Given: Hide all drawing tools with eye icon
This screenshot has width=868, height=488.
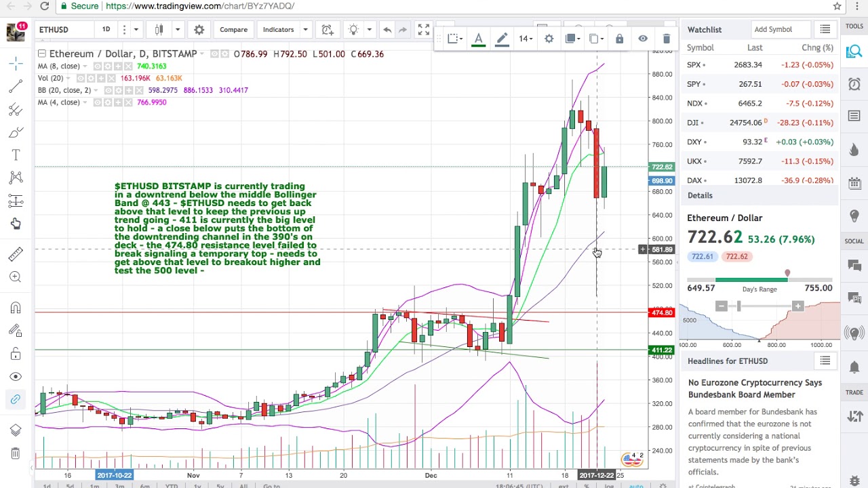Looking at the screenshot, I should coord(16,376).
